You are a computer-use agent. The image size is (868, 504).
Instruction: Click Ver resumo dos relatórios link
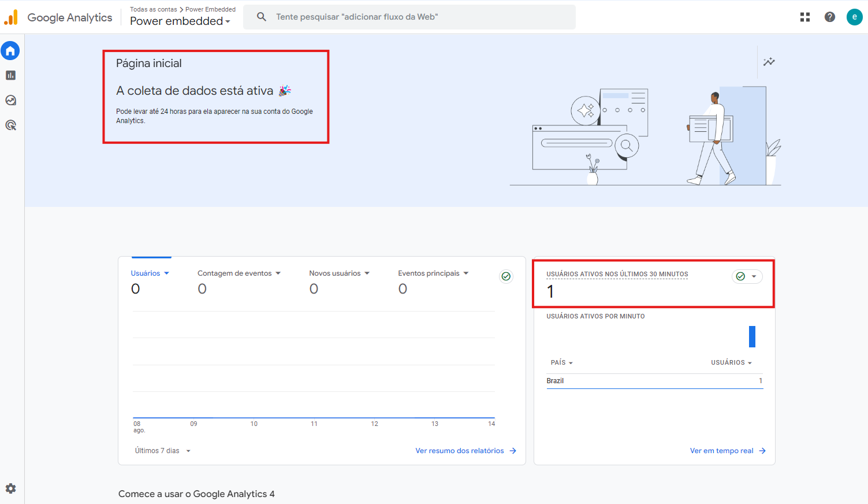tap(465, 451)
